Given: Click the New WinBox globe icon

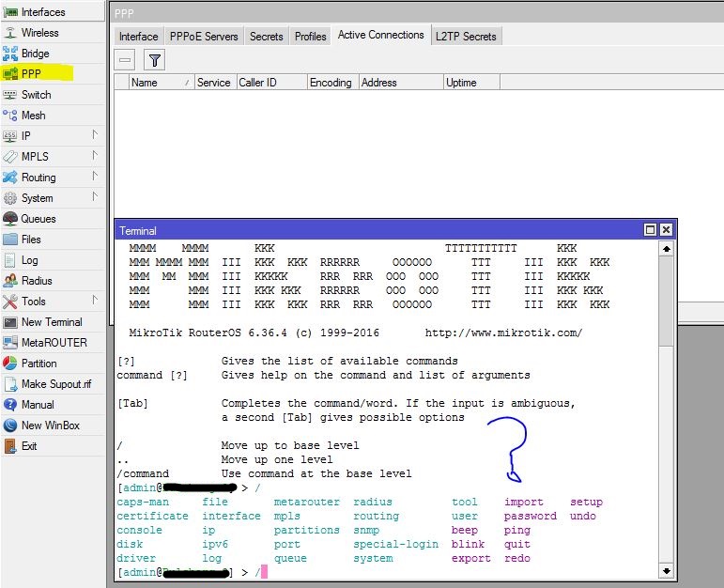Looking at the screenshot, I should click(x=10, y=426).
